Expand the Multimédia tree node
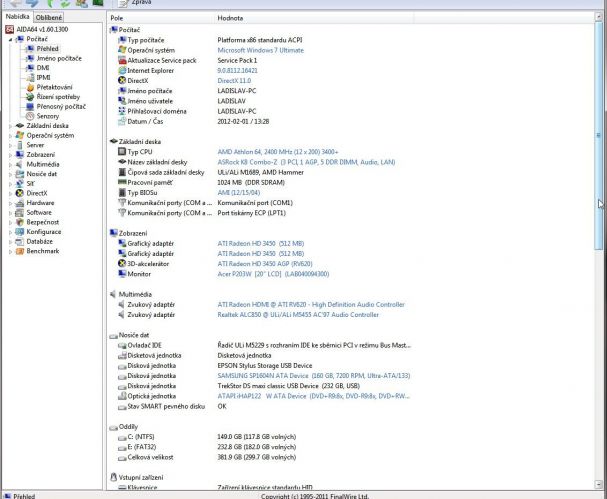 (10, 165)
